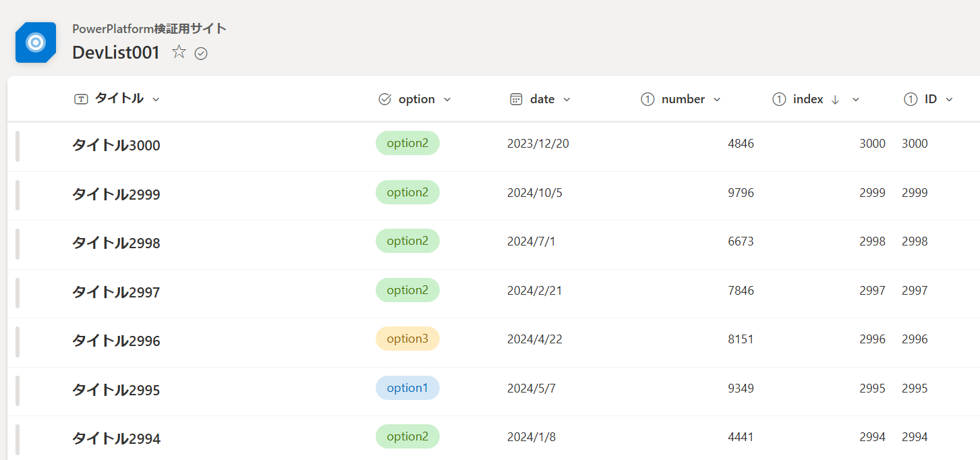This screenshot has width=980, height=460.
Task: Click the choice icon beside option header
Action: pyautogui.click(x=385, y=99)
